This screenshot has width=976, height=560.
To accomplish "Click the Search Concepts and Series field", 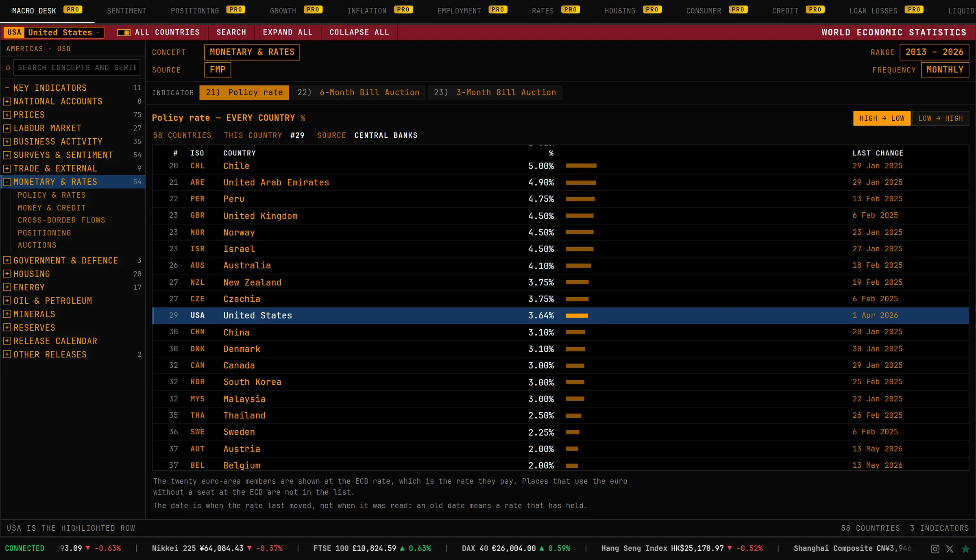I will click(x=77, y=68).
